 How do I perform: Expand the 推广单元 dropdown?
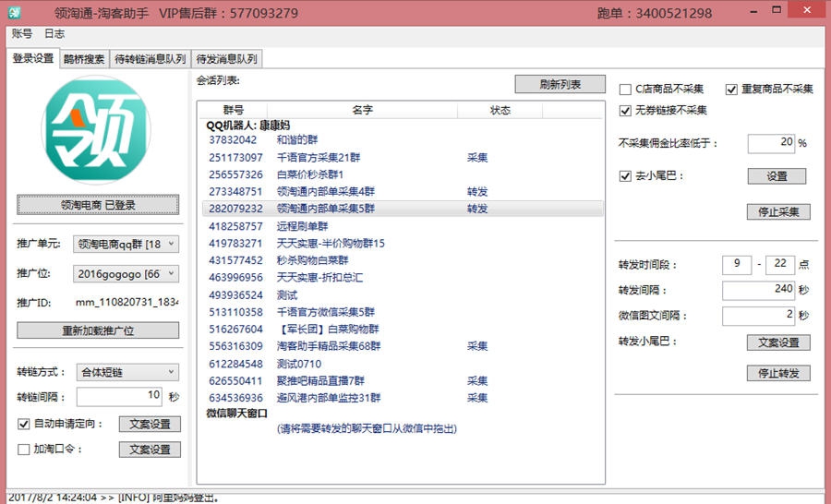(x=126, y=244)
